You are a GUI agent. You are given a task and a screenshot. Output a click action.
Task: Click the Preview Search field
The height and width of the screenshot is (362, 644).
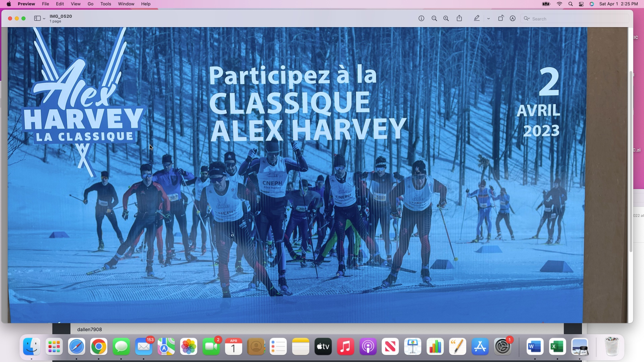point(575,19)
